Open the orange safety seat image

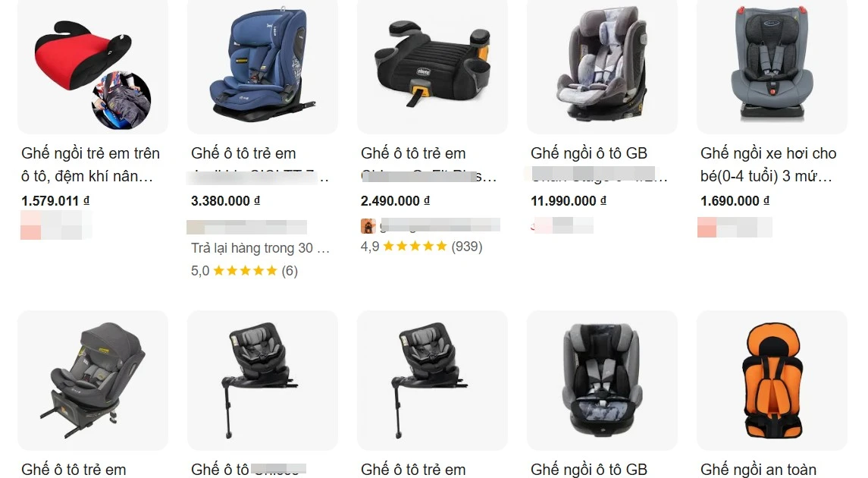(x=772, y=380)
